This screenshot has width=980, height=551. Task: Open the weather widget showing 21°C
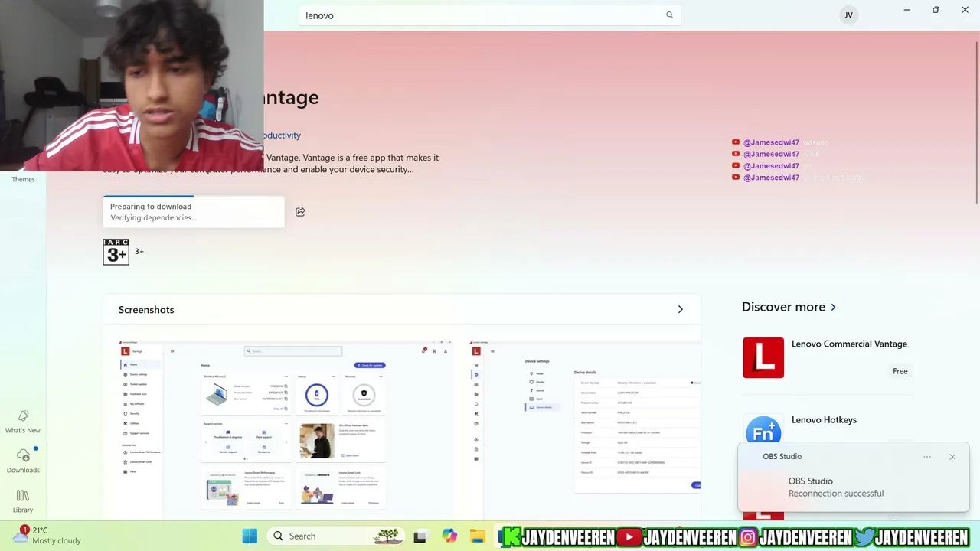tap(47, 536)
